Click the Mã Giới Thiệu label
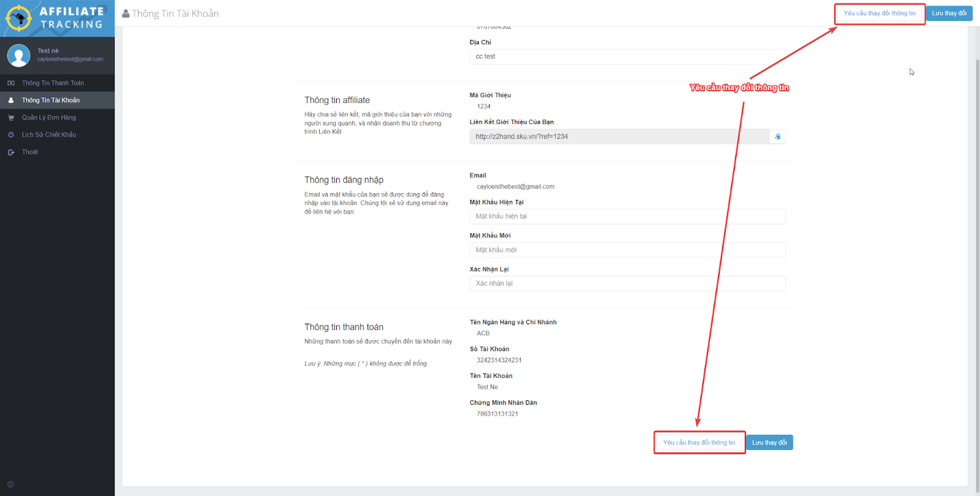Screen dimensions: 980x496 click(x=490, y=95)
